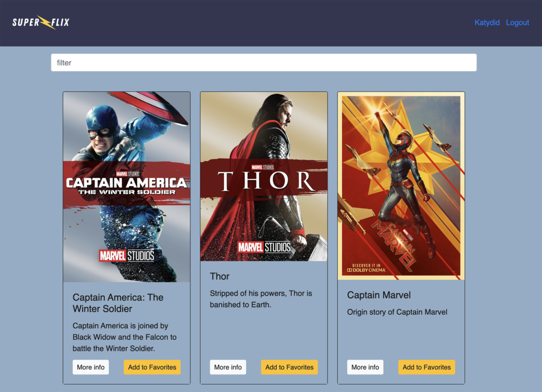Click the 'Captain Marvel' card title
This screenshot has height=392, width=542.
pos(379,295)
